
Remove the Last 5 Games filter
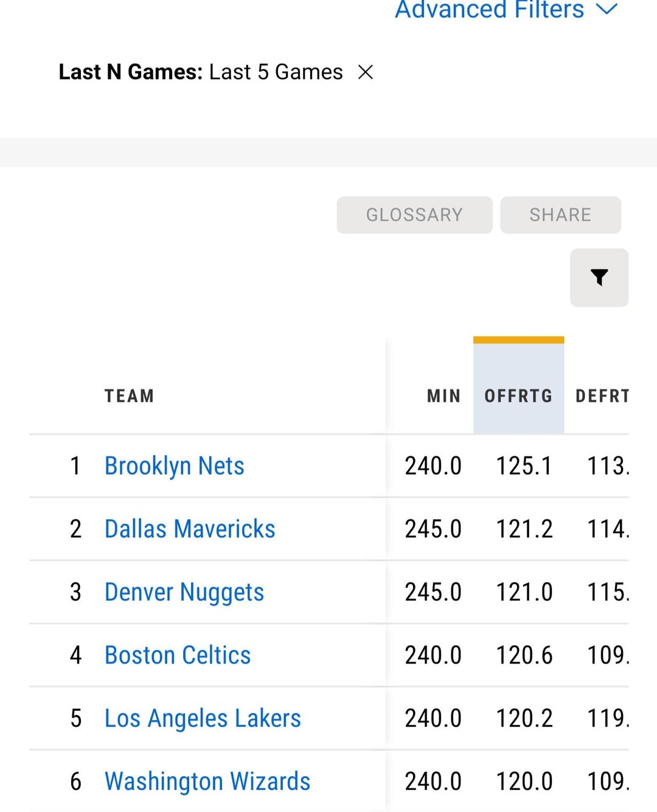click(366, 72)
